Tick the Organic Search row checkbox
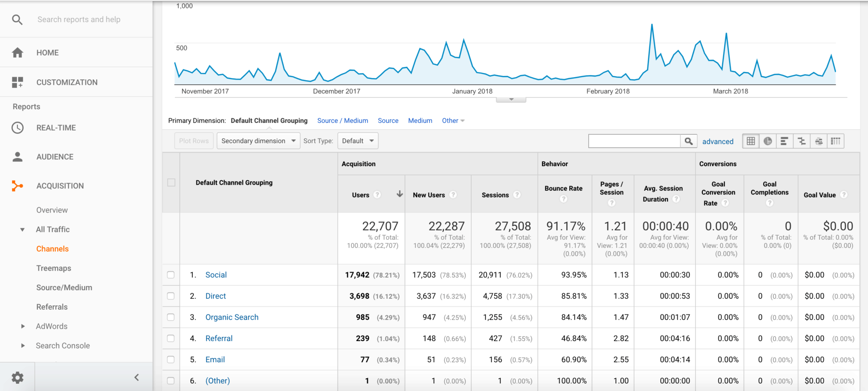The image size is (868, 391). 171,317
